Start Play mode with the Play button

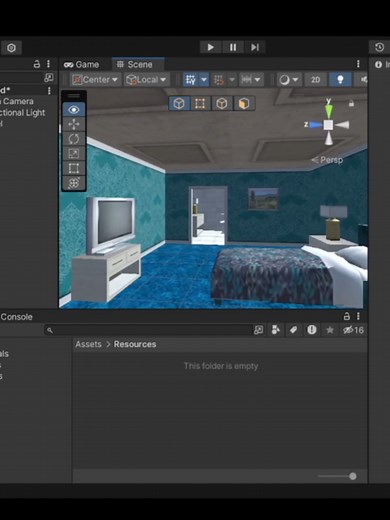point(210,47)
